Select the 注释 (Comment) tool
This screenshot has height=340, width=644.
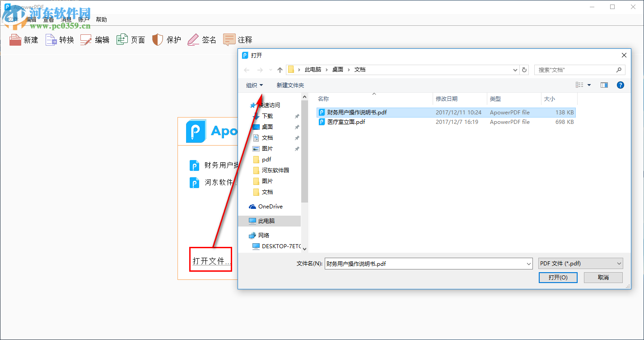click(x=237, y=39)
